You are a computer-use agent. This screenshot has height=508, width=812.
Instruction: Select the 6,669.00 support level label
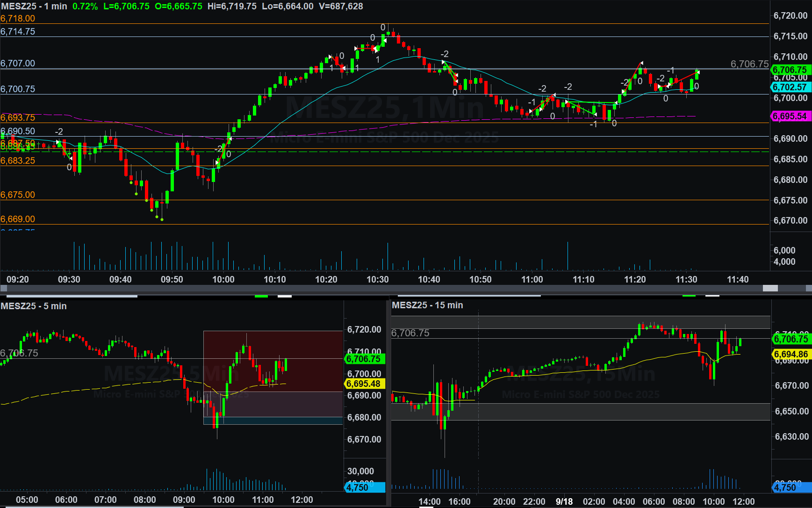click(x=18, y=219)
